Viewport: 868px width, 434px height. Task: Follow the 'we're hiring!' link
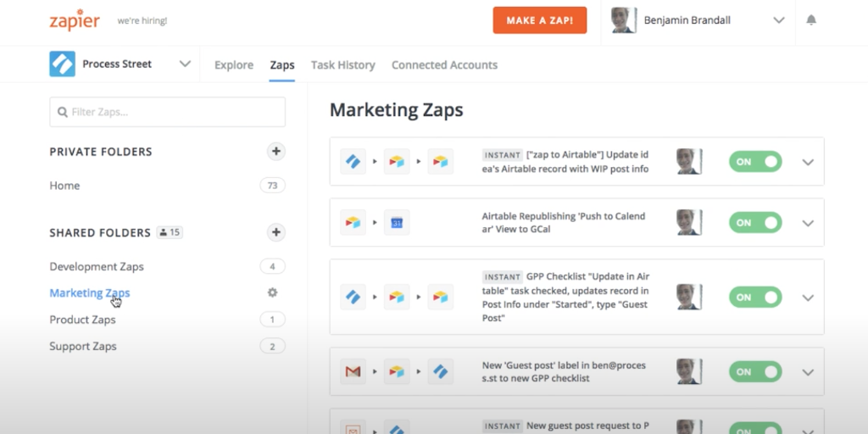click(142, 20)
